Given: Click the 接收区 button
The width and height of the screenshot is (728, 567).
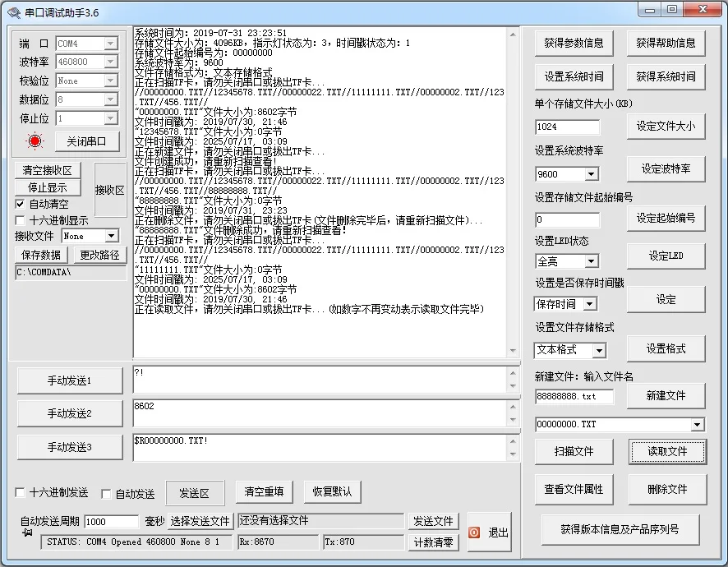Looking at the screenshot, I should pyautogui.click(x=110, y=190).
